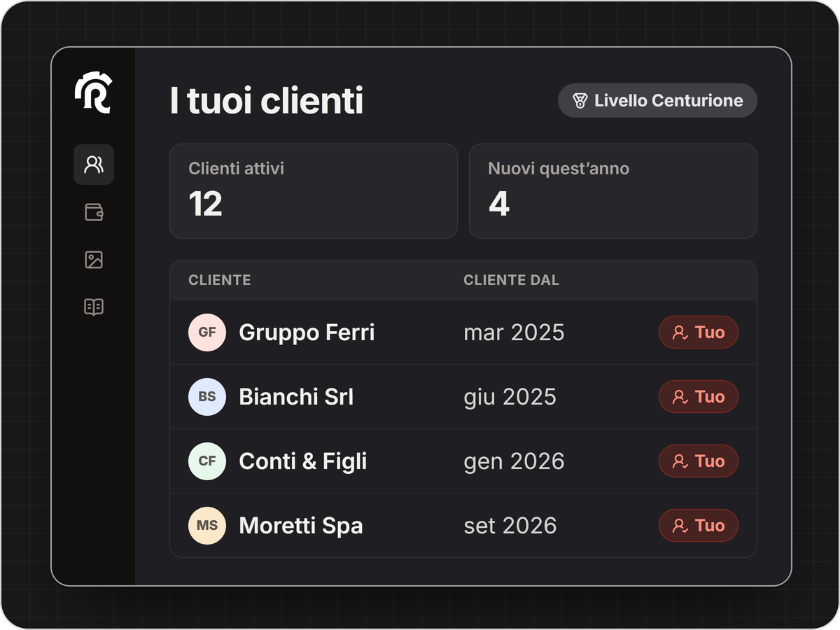Click the giu 2025 date cell

[x=510, y=398]
